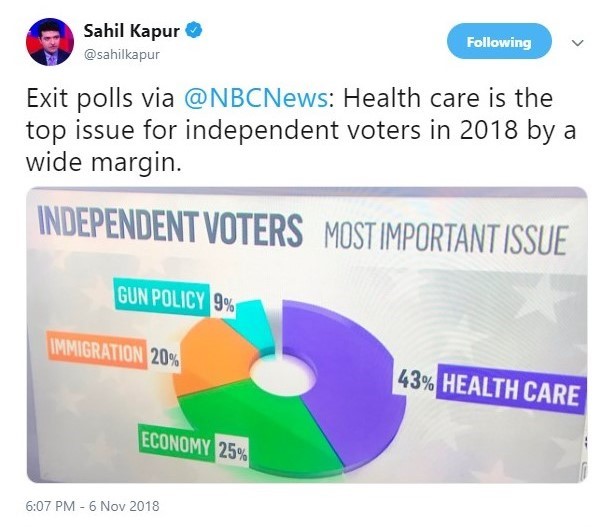Viewport: 612px width, 527px height.
Task: Expand the tweet options chevron
Action: (577, 43)
